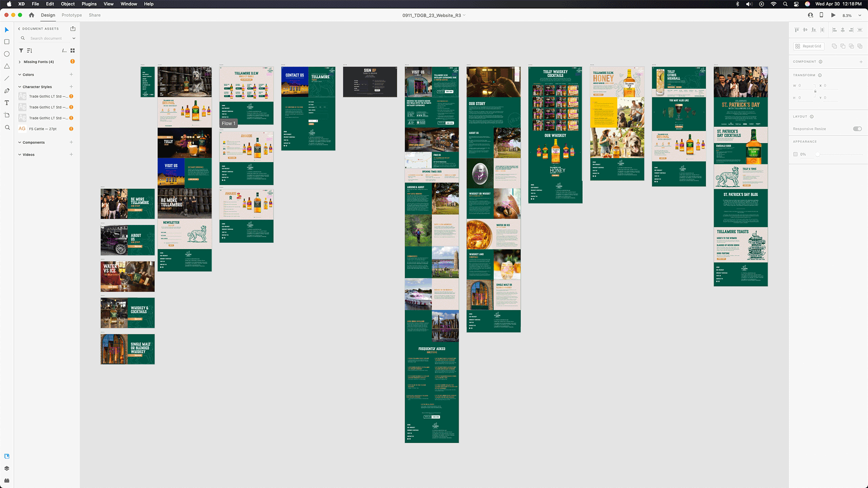
Task: Select the Pen tool
Action: (x=7, y=91)
